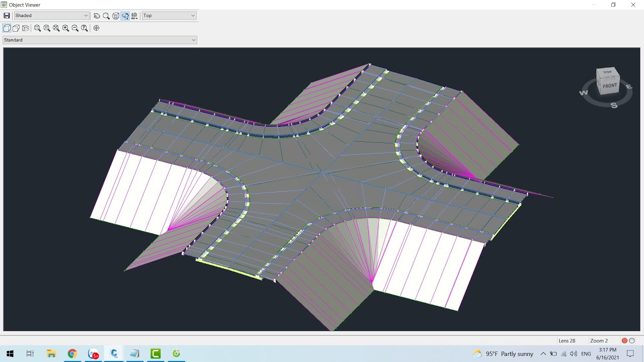Select the Zoom Window tool
The height and width of the screenshot is (362, 644).
(37, 28)
